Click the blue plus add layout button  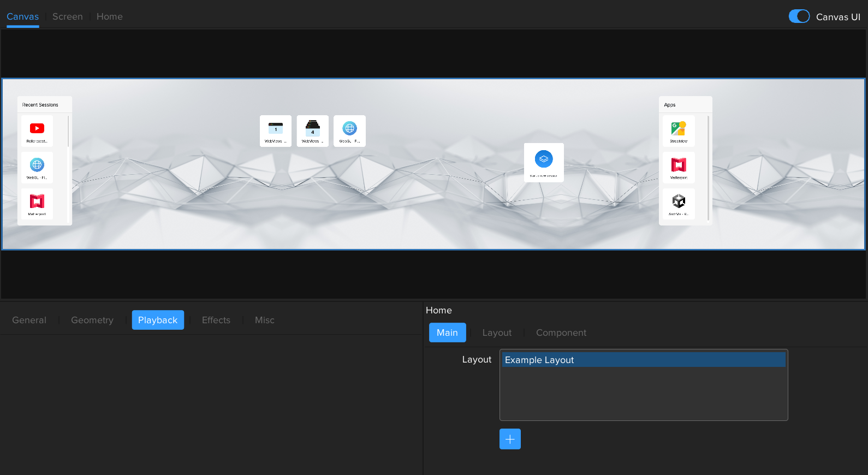[510, 439]
